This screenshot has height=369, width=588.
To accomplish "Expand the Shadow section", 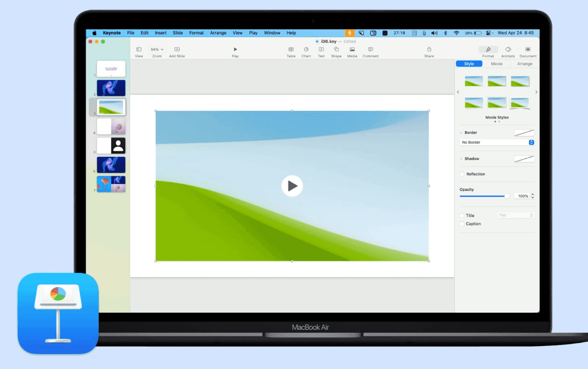I will point(462,159).
